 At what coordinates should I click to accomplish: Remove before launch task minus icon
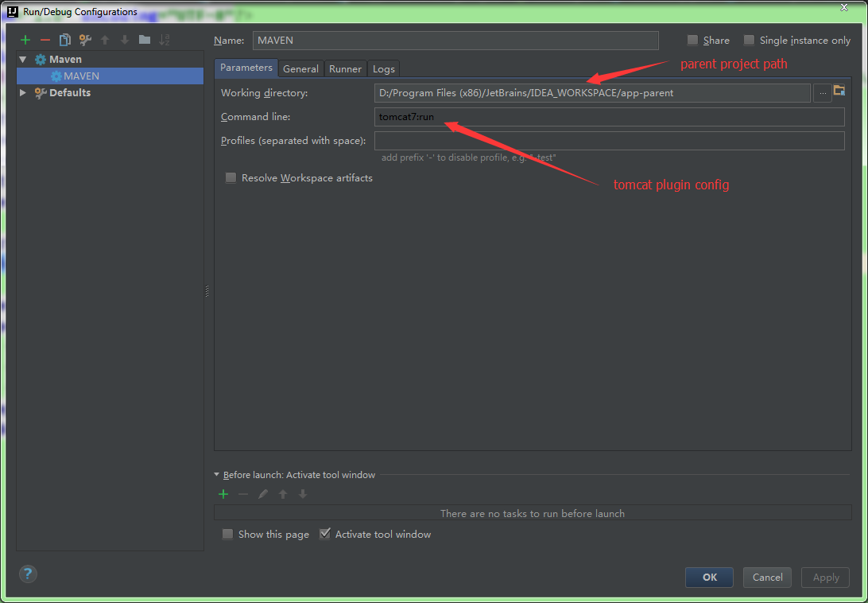243,494
